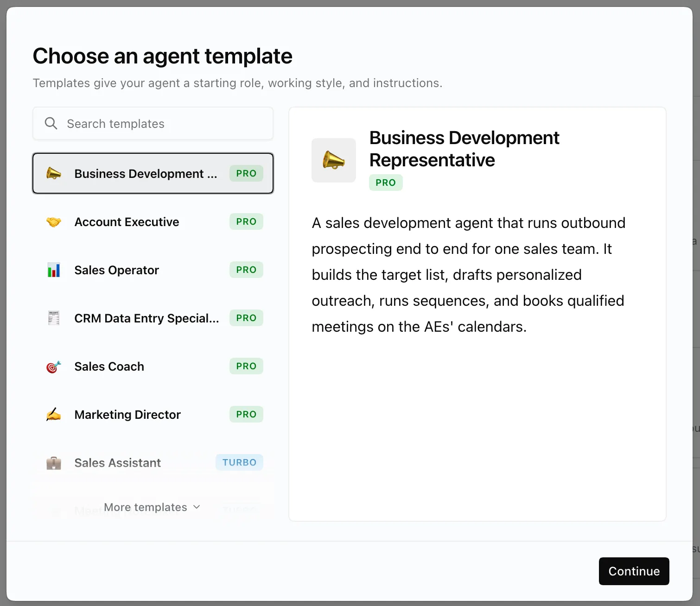Click the briefcase icon beside Sales Assistant
Screen dimensions: 700x606
54,463
